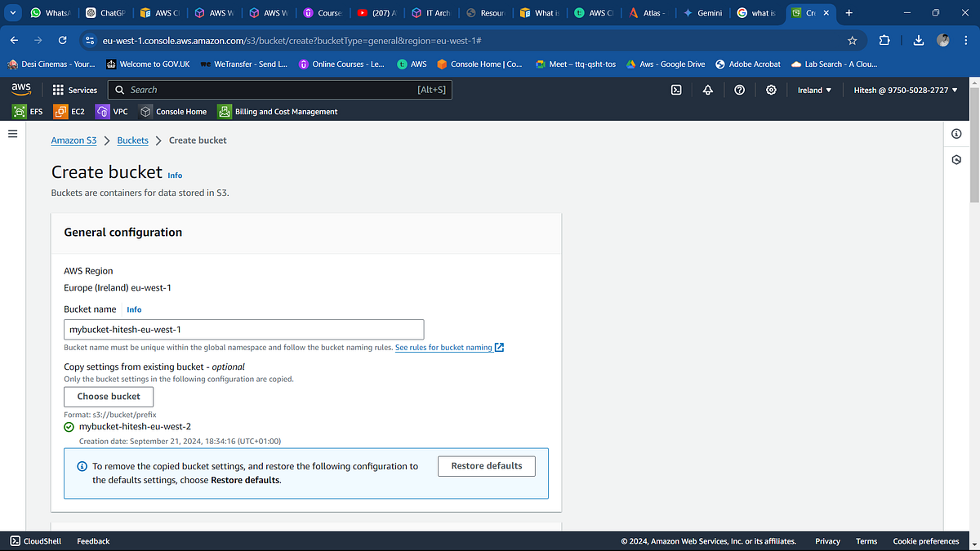Open the Hitesh account dropdown
The image size is (980, 551).
905,90
